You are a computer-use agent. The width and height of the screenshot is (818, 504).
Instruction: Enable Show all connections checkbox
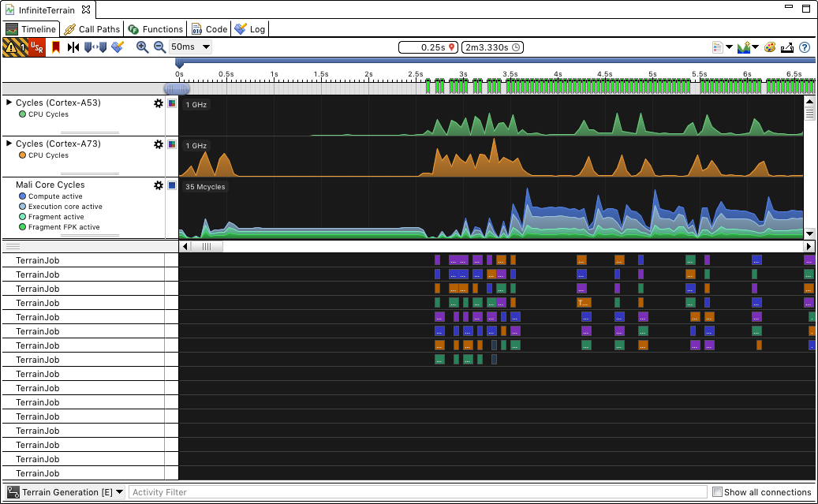pyautogui.click(x=717, y=492)
